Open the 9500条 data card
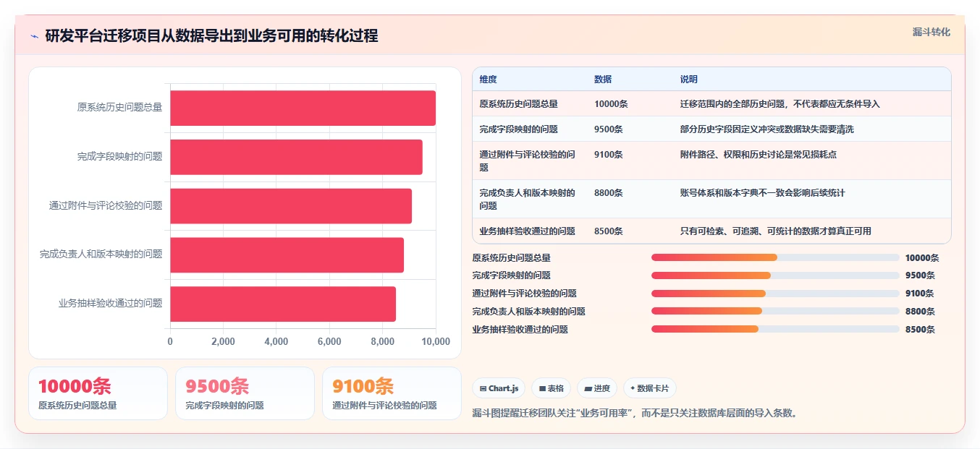980x449 pixels. 245,393
